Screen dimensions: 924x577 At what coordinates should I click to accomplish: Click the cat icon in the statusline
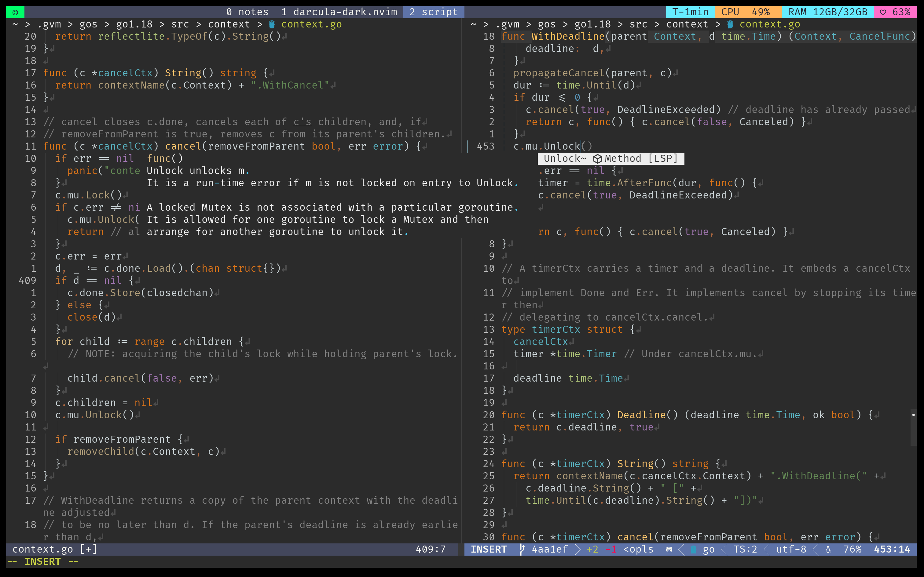pyautogui.click(x=669, y=549)
